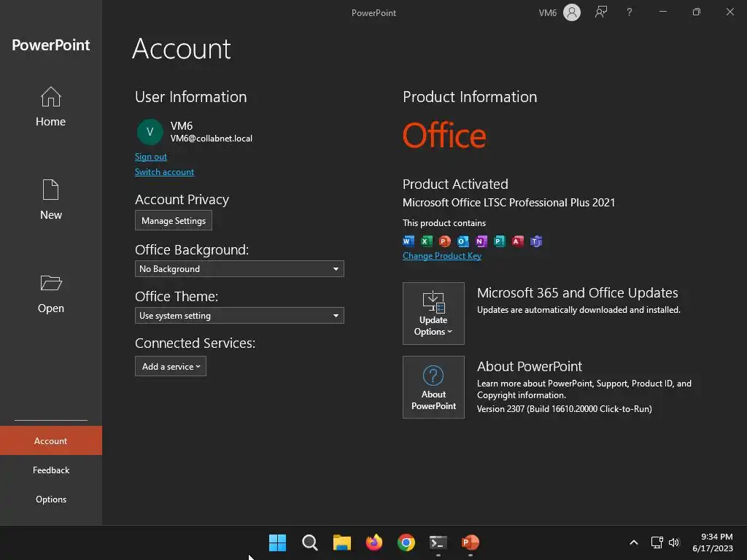Click the VM6 user avatar circle

pyautogui.click(x=150, y=132)
